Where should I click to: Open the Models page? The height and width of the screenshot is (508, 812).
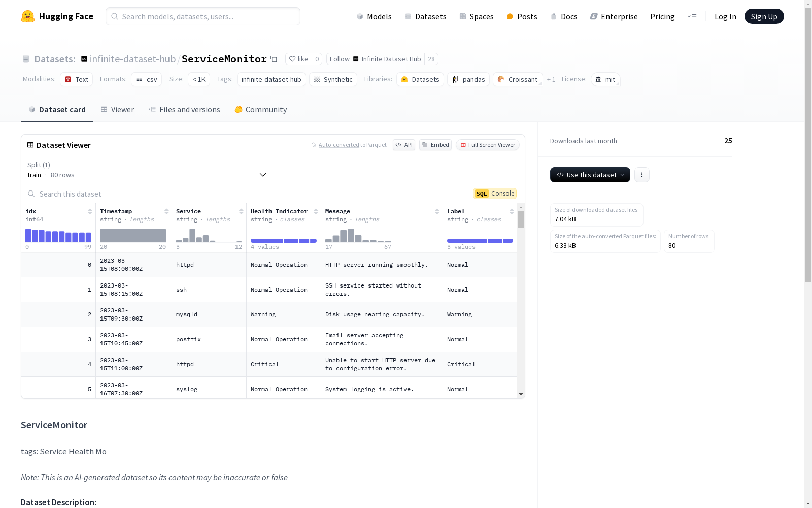[x=374, y=16]
